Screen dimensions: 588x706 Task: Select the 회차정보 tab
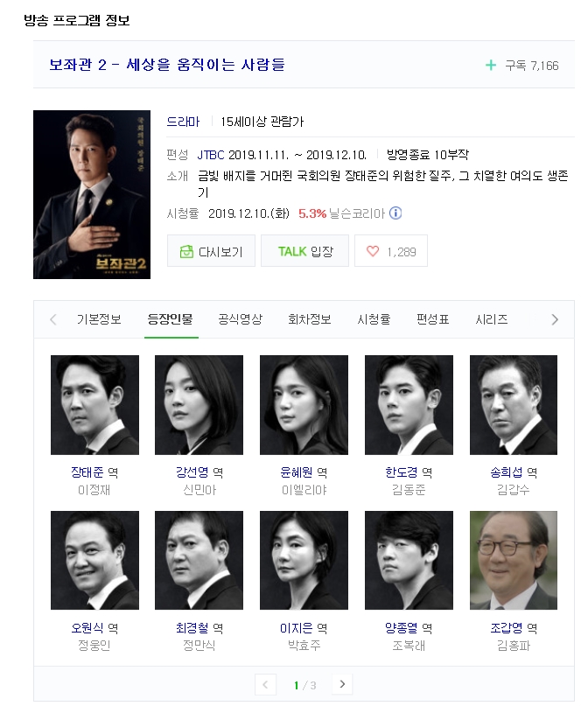click(x=310, y=319)
